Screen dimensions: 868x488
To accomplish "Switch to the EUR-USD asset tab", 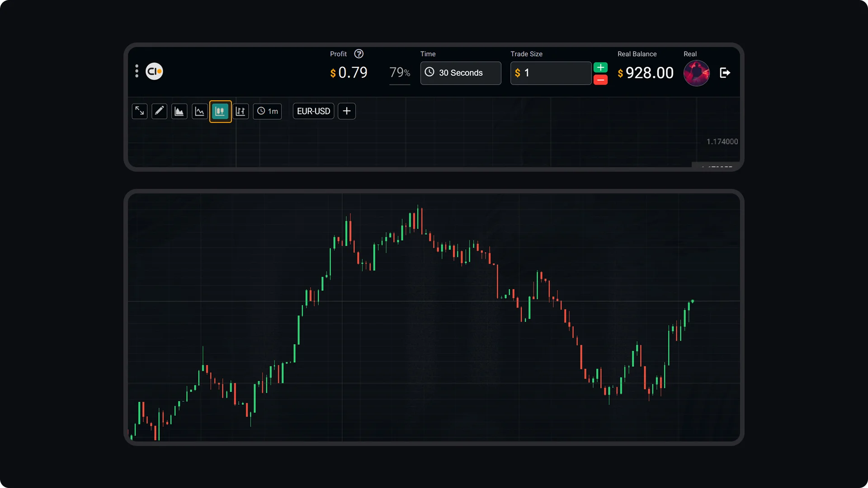I will [313, 111].
